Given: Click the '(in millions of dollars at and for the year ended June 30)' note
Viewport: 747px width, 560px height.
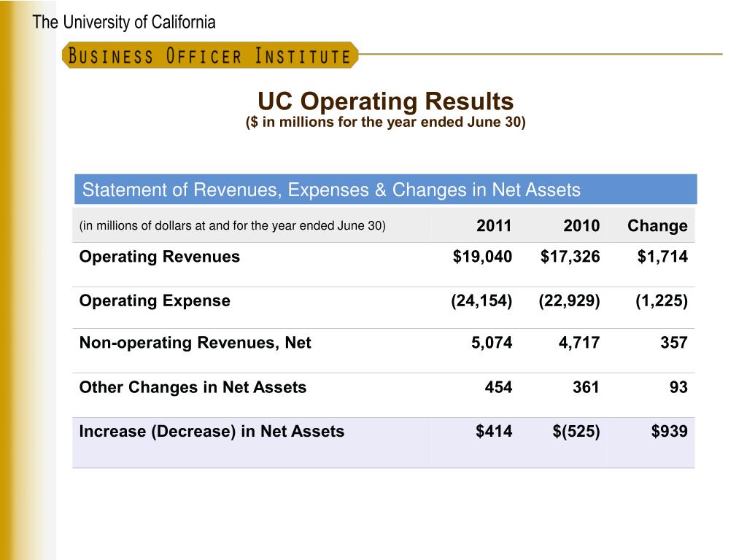Looking at the screenshot, I should point(233,226).
